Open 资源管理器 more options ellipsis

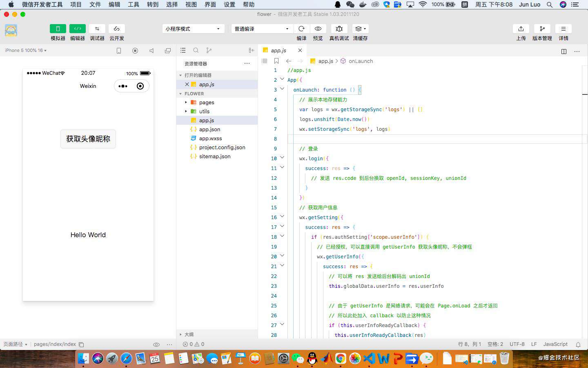tap(247, 63)
